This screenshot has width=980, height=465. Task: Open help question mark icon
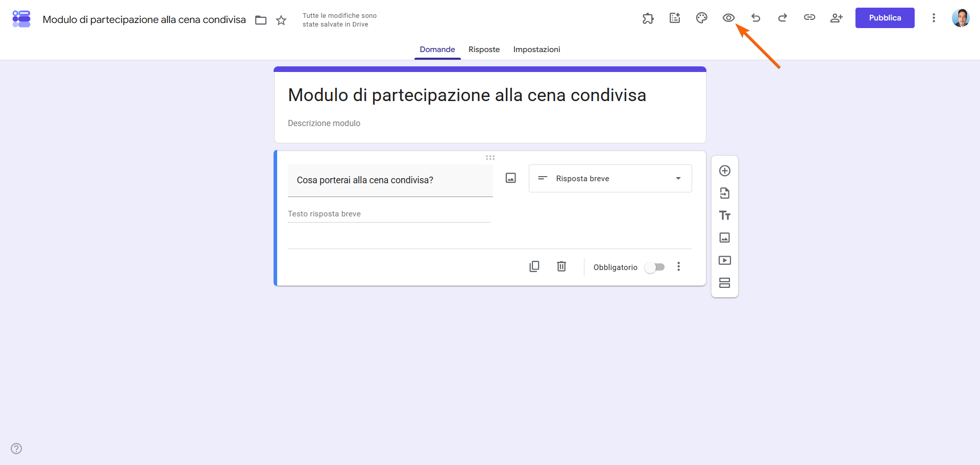coord(16,449)
